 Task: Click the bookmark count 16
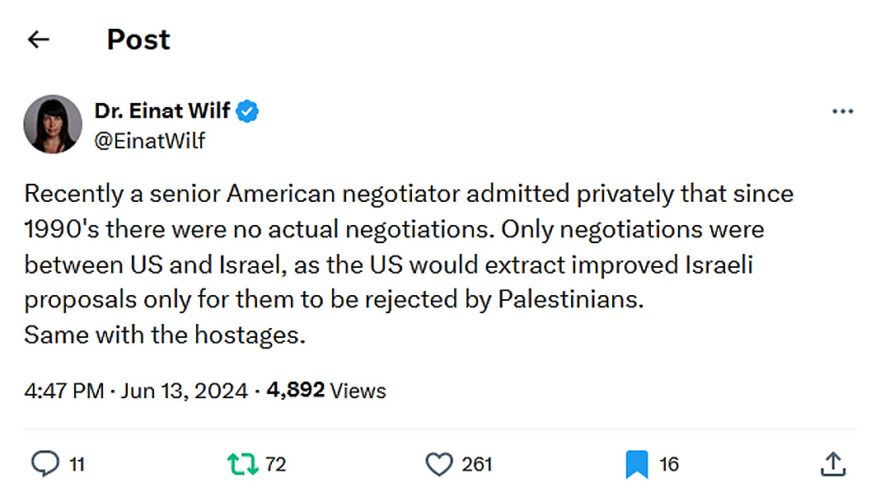[669, 464]
